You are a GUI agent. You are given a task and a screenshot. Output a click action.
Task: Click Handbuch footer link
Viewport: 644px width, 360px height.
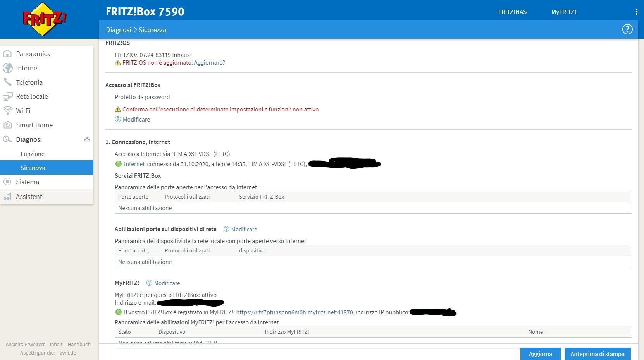[79, 344]
